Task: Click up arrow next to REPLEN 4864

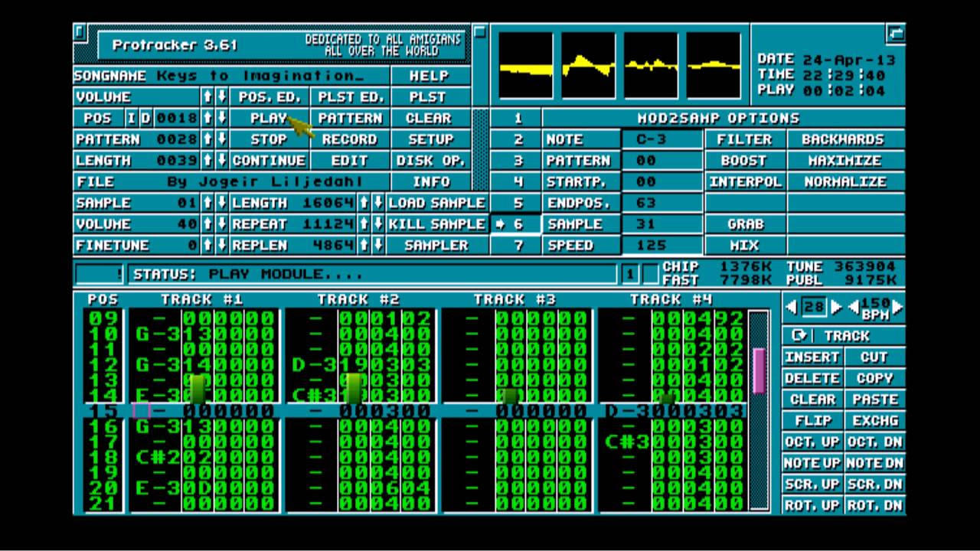Action: pos(364,246)
